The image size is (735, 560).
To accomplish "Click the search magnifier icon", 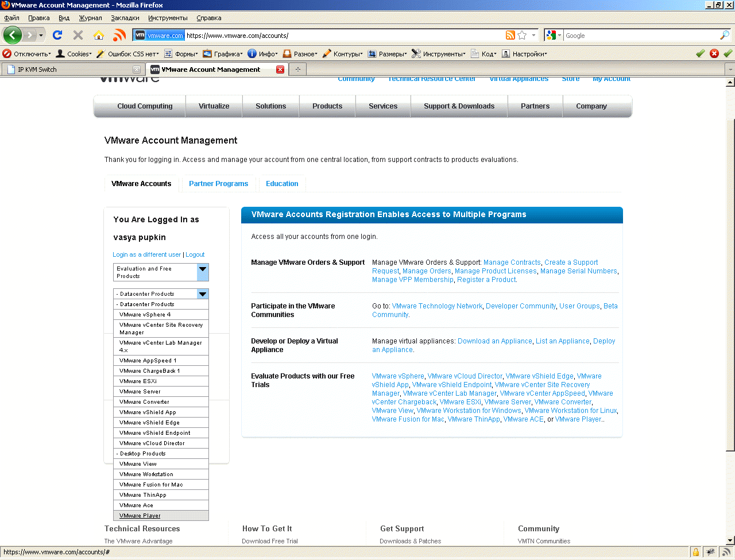I will pyautogui.click(x=725, y=35).
